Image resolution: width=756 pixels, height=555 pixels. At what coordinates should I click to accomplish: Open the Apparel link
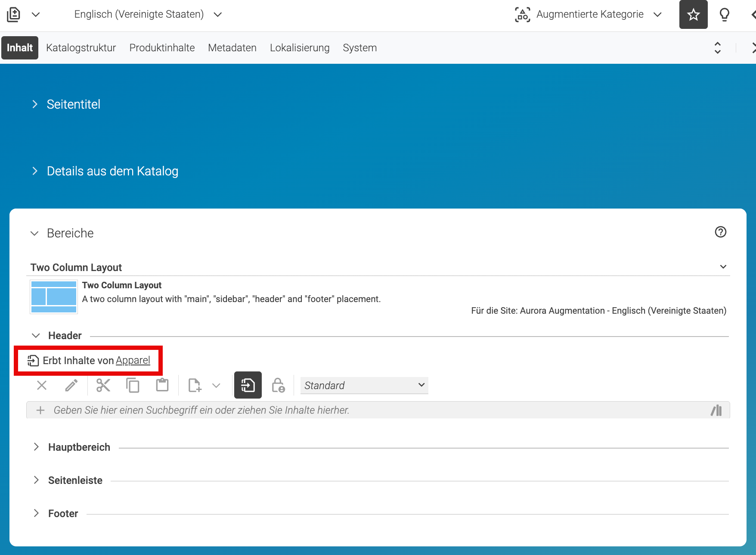[133, 360]
